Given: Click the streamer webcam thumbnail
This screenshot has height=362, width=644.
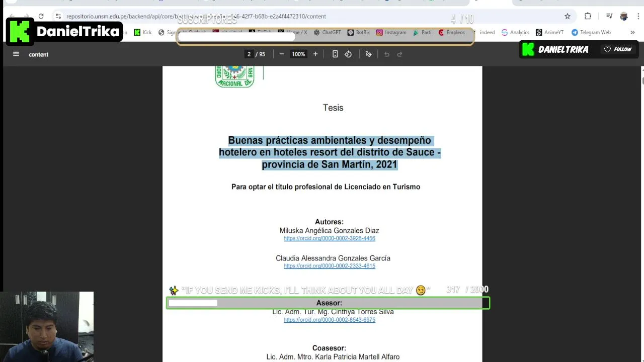Looking at the screenshot, I should pyautogui.click(x=47, y=327).
